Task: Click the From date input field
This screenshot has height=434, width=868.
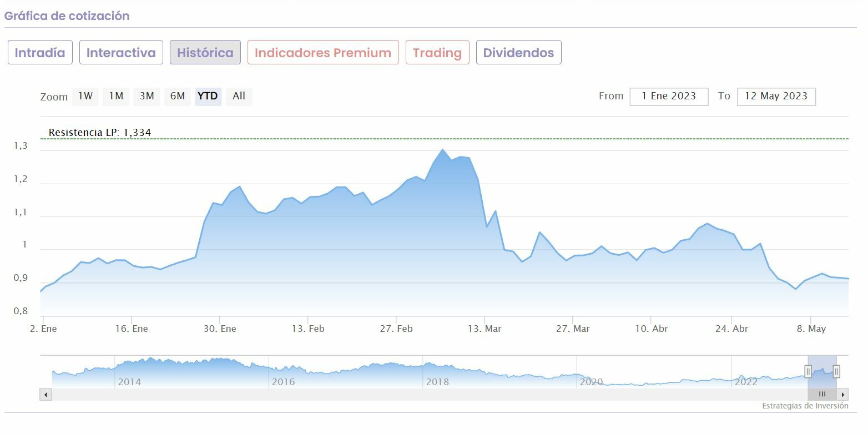Action: point(669,96)
